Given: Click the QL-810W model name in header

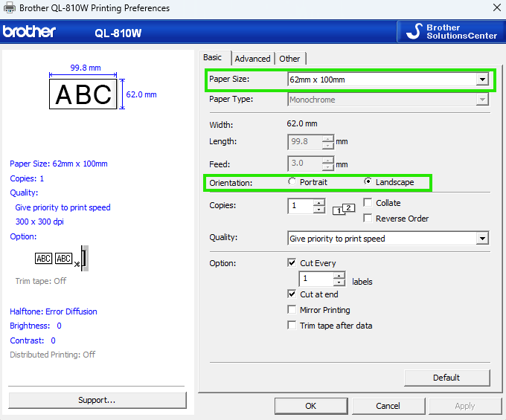Looking at the screenshot, I should 118,33.
